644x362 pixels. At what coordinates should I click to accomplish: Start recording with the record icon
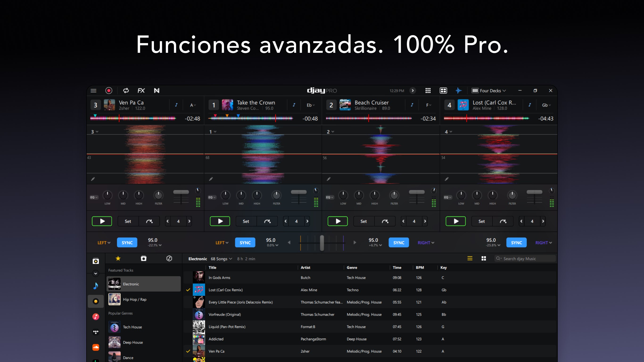pyautogui.click(x=109, y=90)
